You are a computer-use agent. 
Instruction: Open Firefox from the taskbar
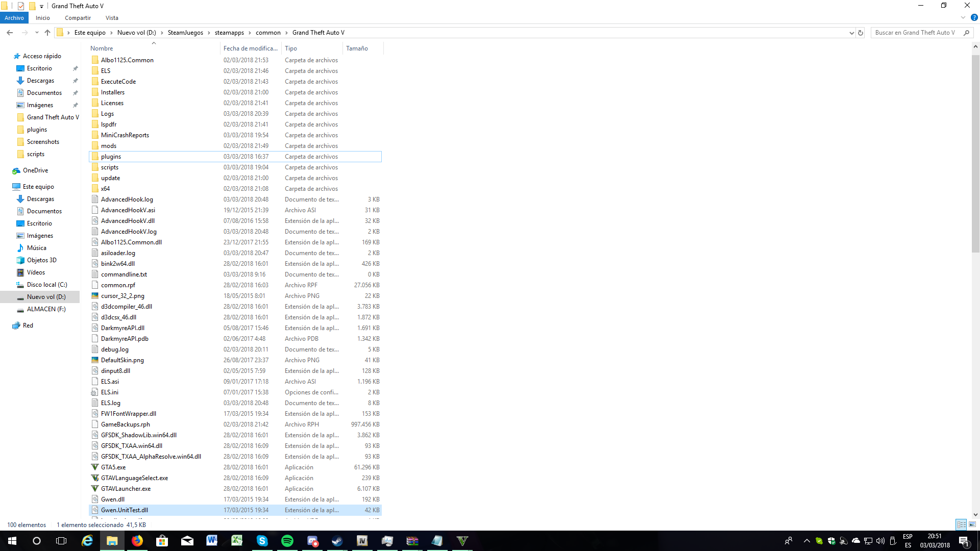point(137,541)
